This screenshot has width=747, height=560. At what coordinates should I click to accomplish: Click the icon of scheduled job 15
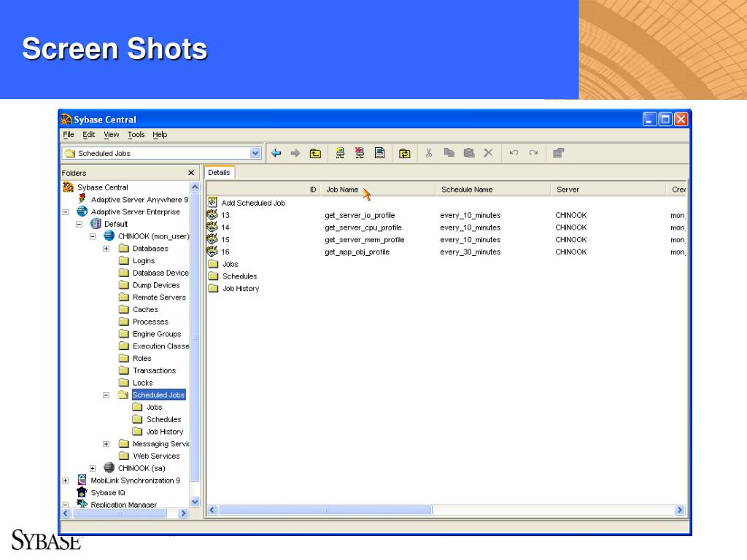click(212, 239)
